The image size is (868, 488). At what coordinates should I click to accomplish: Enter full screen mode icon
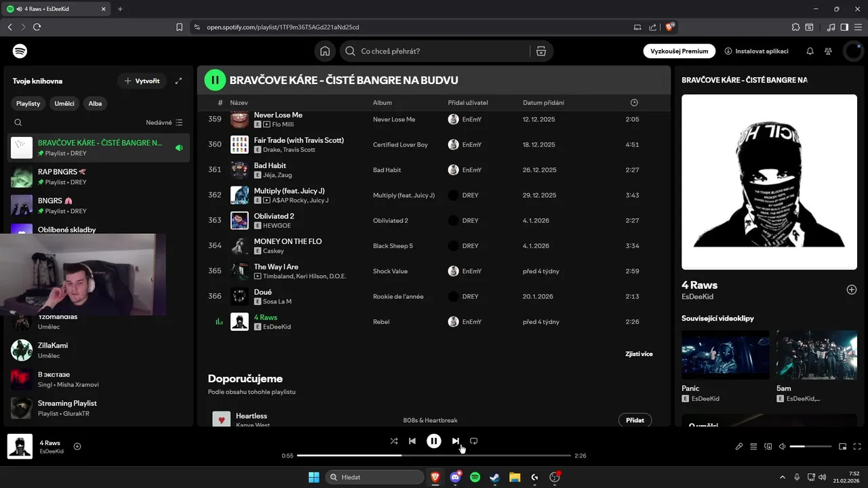point(857,447)
